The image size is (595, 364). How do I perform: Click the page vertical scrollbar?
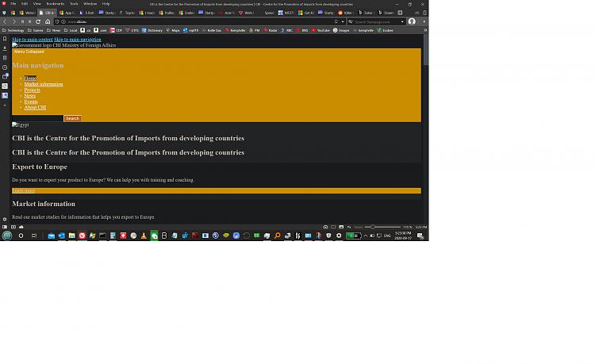point(426,129)
